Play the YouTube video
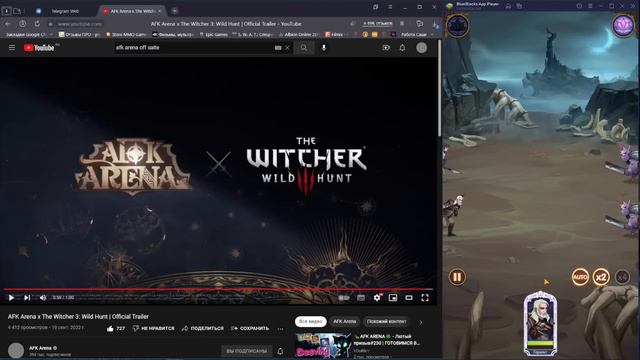This screenshot has width=640, height=360. [x=11, y=298]
